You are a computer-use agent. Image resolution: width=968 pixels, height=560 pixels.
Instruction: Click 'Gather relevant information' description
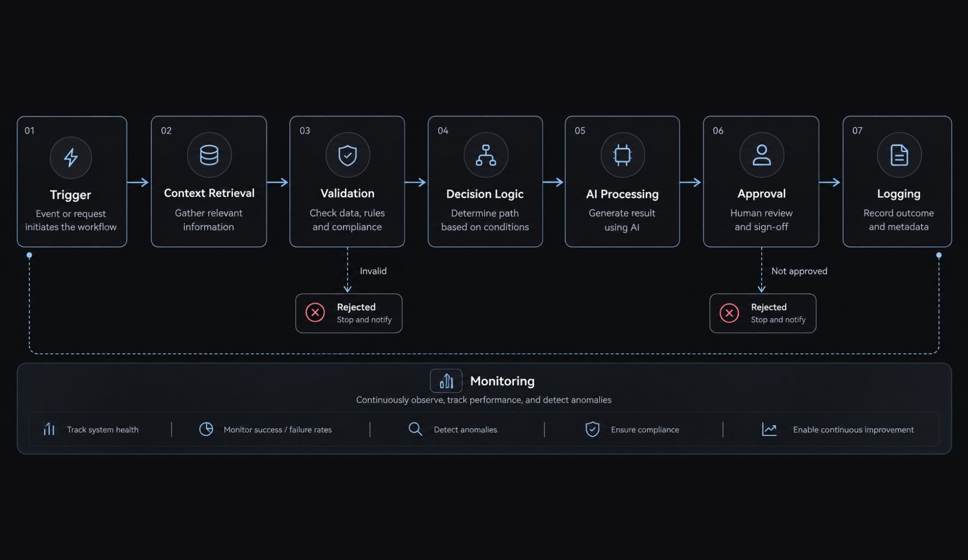pos(209,220)
